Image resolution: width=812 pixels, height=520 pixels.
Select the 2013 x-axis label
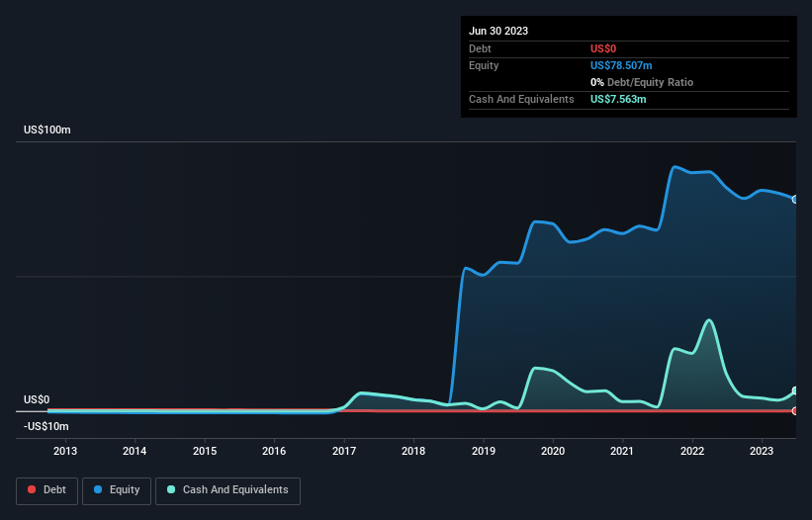coord(65,451)
